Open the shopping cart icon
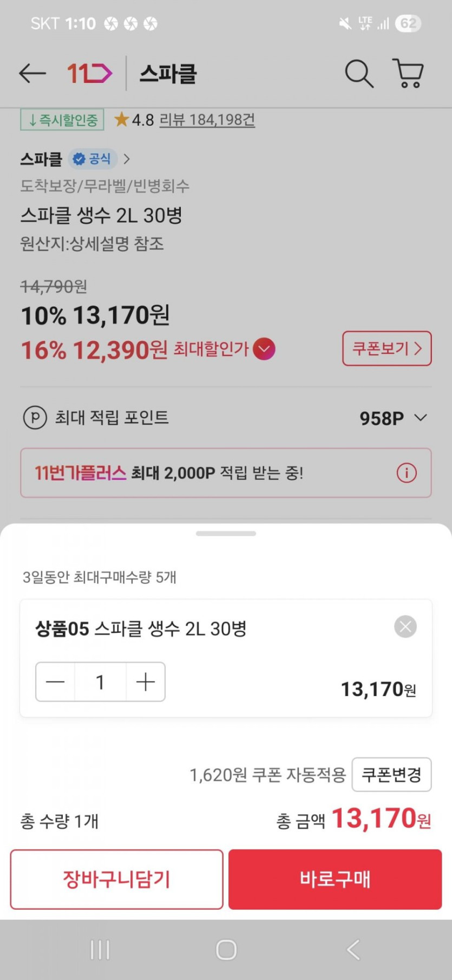452x980 pixels. click(x=408, y=73)
